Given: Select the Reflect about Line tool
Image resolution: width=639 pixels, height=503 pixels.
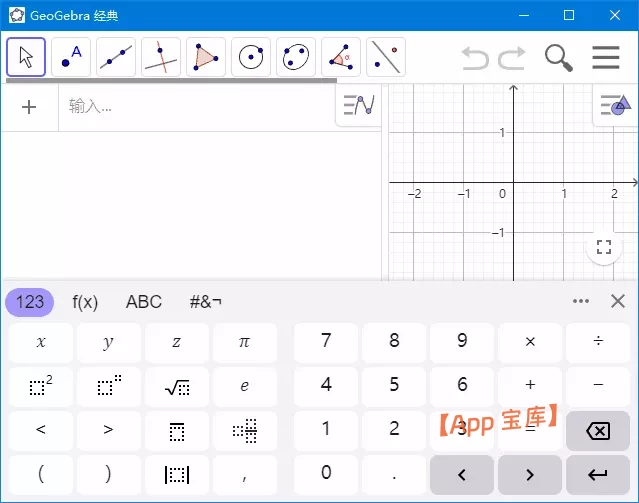Looking at the screenshot, I should 386,57.
